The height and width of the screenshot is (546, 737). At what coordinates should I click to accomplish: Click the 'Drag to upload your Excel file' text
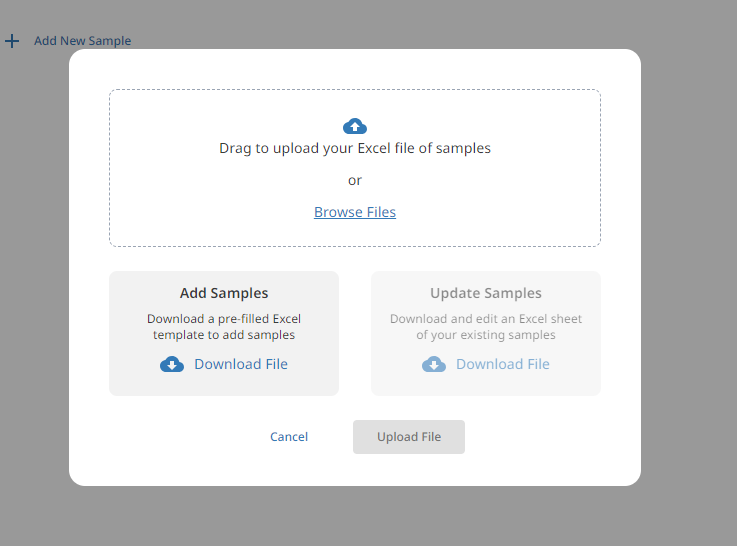pos(355,148)
